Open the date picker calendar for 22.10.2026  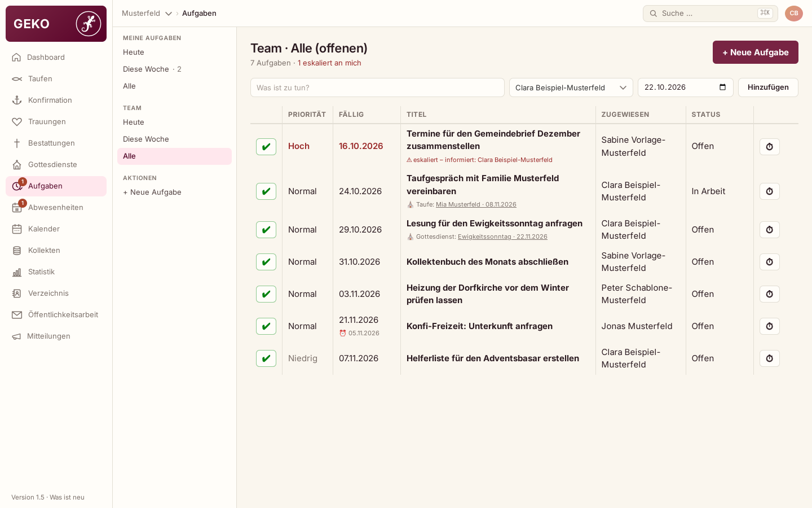click(723, 87)
